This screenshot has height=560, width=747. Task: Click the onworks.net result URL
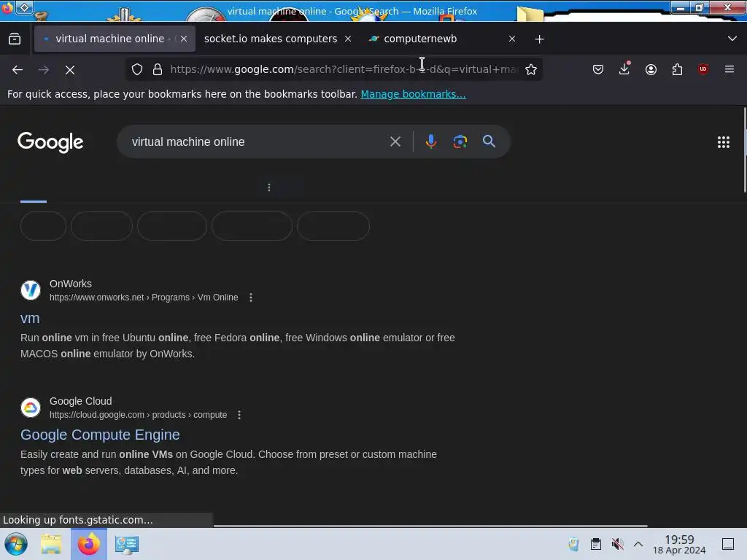tap(144, 297)
